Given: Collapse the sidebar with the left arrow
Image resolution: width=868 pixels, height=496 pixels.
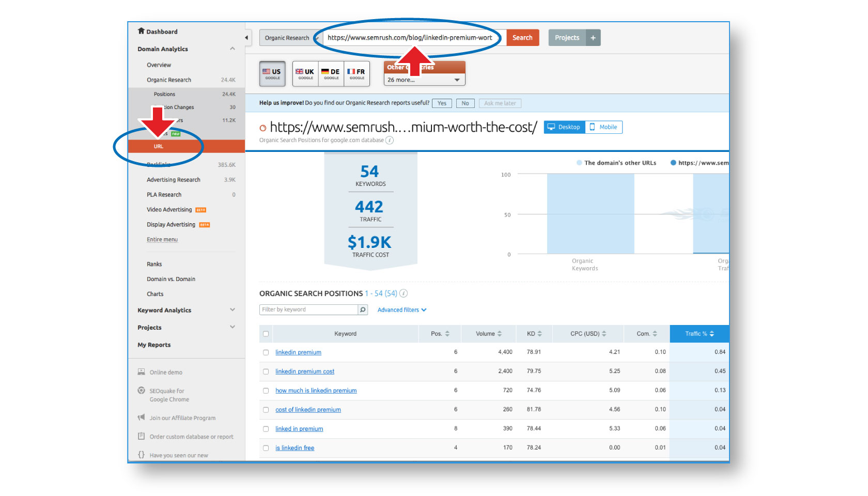Looking at the screenshot, I should point(246,38).
